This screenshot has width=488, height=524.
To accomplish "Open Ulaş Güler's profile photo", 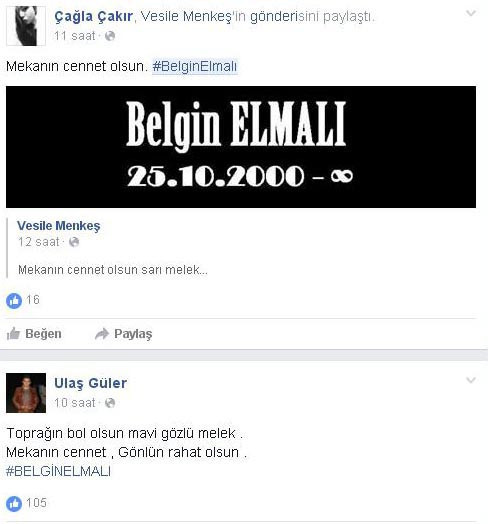I will pyautogui.click(x=26, y=393).
